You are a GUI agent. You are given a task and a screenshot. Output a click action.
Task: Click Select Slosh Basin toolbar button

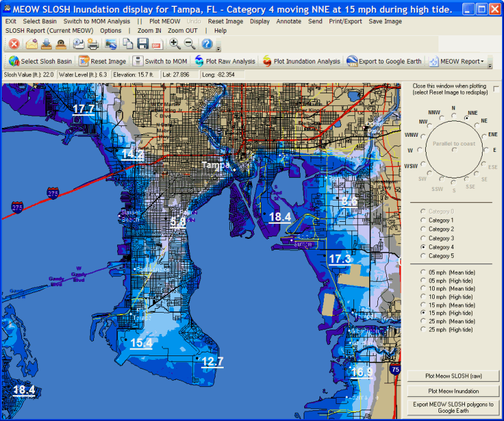(x=40, y=61)
